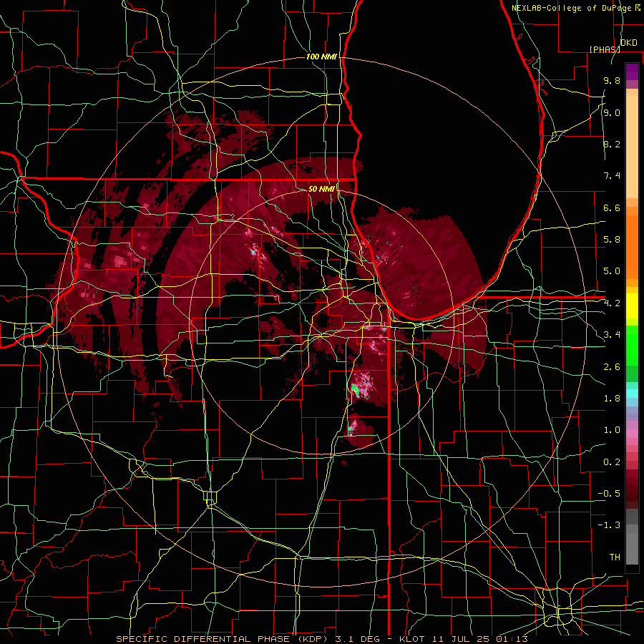Viewport: 644px width, 644px height.
Task: Click the [PHAS] legend unit label
Action: coord(604,49)
